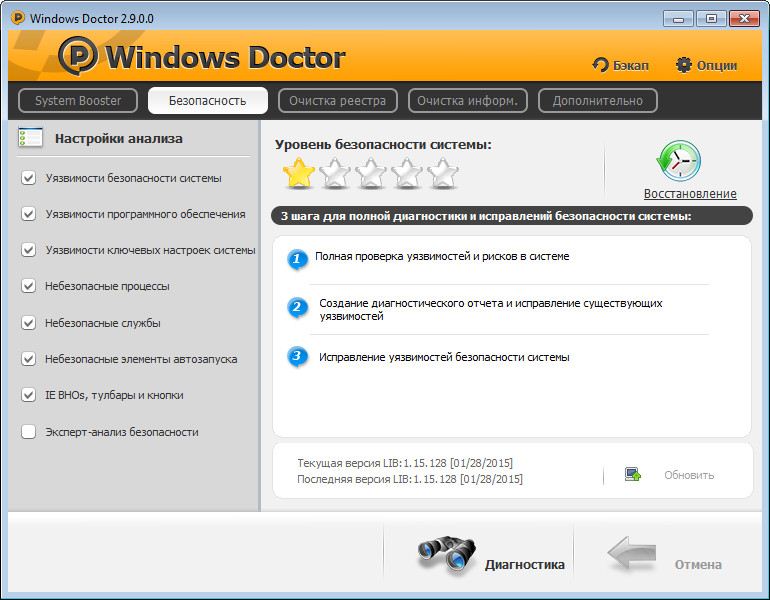Click the title bar application icon
The height and width of the screenshot is (600, 770).
(17, 18)
